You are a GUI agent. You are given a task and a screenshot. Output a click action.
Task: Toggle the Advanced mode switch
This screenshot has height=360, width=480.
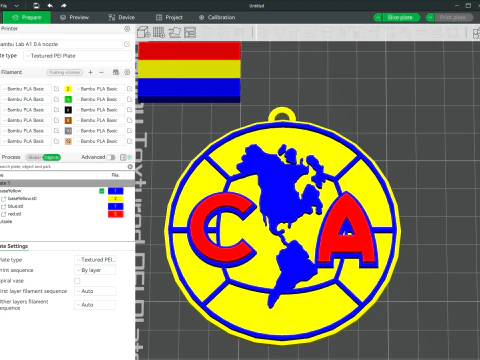coord(111,157)
